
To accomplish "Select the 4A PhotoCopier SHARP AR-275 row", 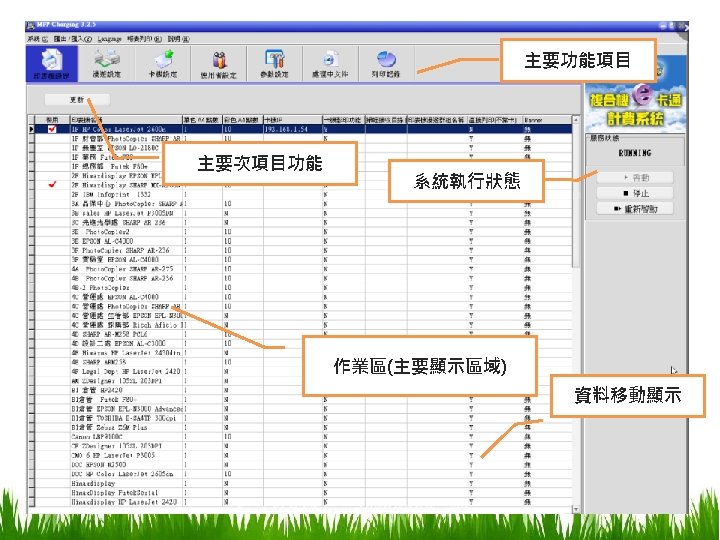I will tap(301, 269).
